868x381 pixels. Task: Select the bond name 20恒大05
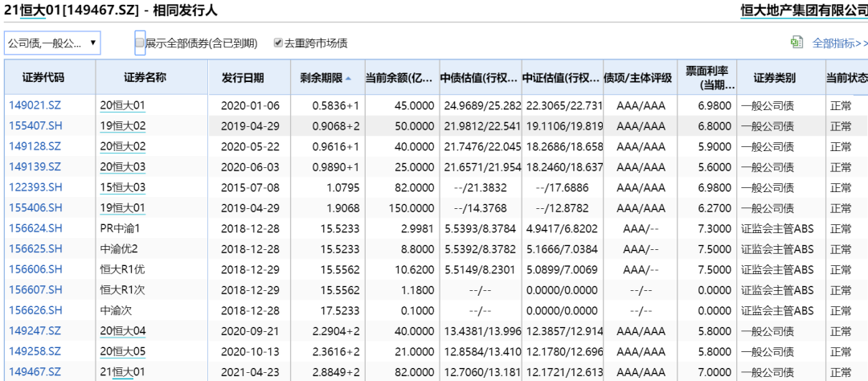[x=123, y=351]
